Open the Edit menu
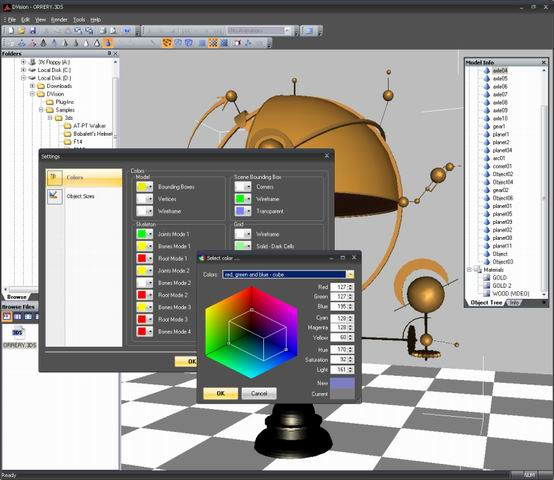The height and width of the screenshot is (480, 554). [x=25, y=20]
